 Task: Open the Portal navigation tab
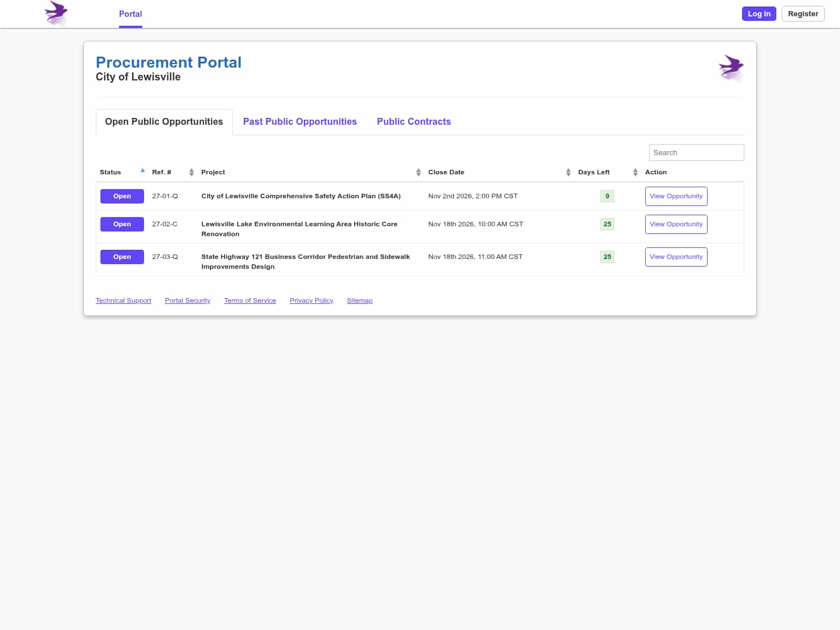(x=131, y=14)
